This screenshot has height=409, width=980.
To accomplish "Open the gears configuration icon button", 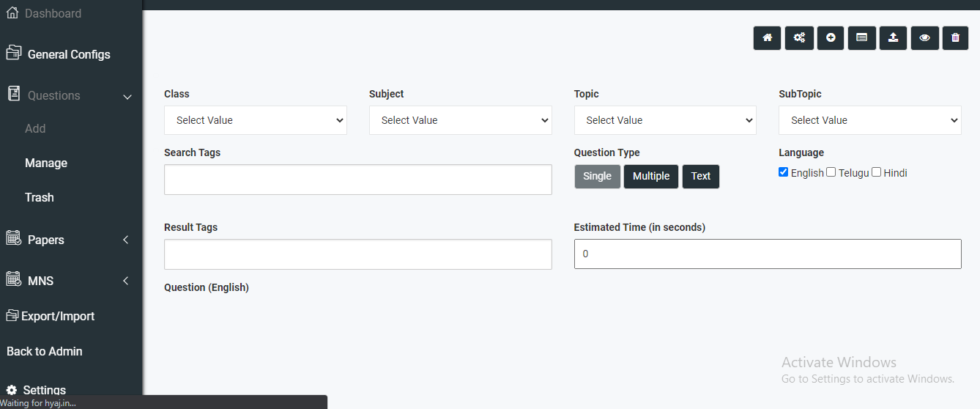I will coord(799,38).
